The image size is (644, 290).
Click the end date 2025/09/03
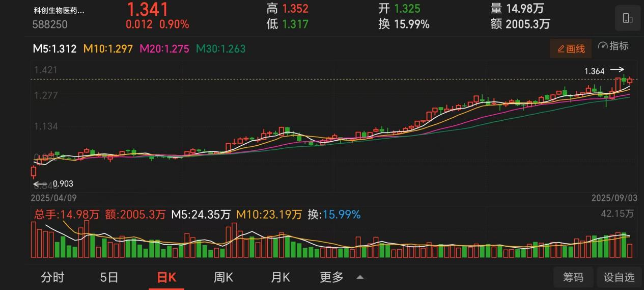pyautogui.click(x=614, y=198)
